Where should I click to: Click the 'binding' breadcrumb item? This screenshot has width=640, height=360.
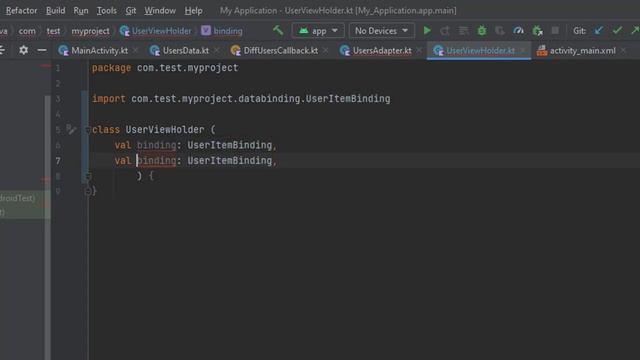pos(222,31)
